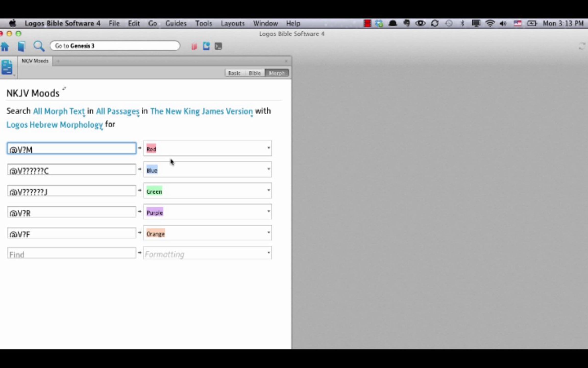Open the Tools menu
The height and width of the screenshot is (368, 588).
click(203, 24)
